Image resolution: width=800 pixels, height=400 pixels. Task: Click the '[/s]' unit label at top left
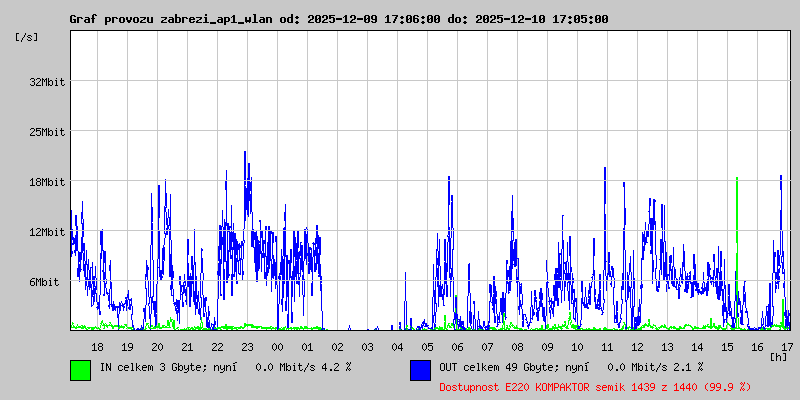(27, 37)
